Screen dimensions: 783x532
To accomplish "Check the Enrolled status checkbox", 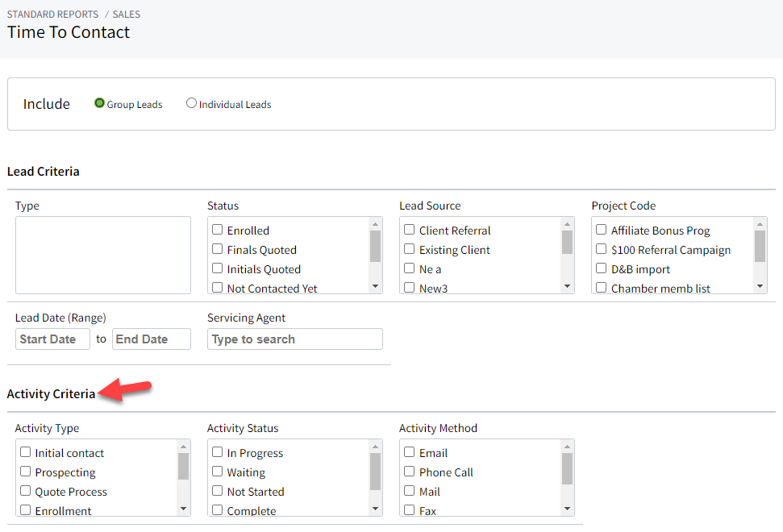I will click(x=217, y=230).
